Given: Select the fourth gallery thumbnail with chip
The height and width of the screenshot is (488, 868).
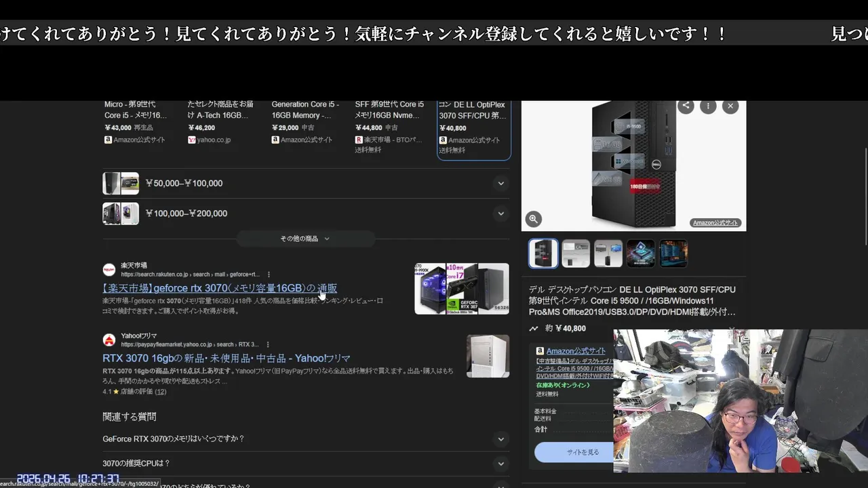Looking at the screenshot, I should 641,253.
